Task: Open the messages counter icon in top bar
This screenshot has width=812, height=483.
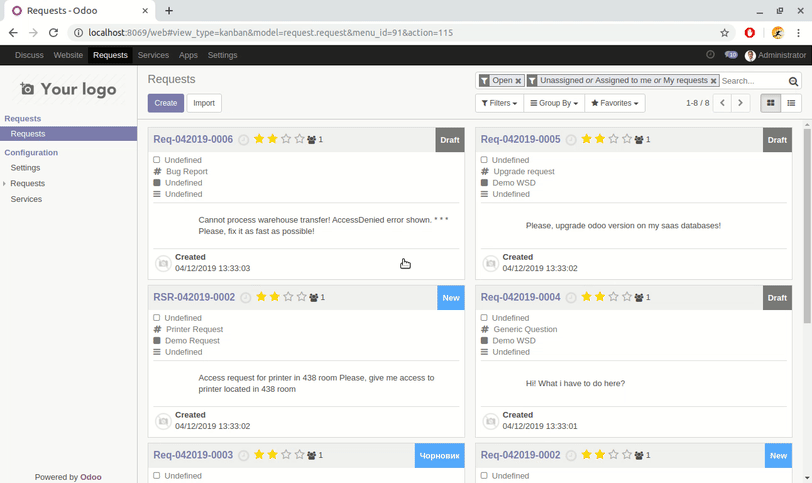Action: click(731, 54)
